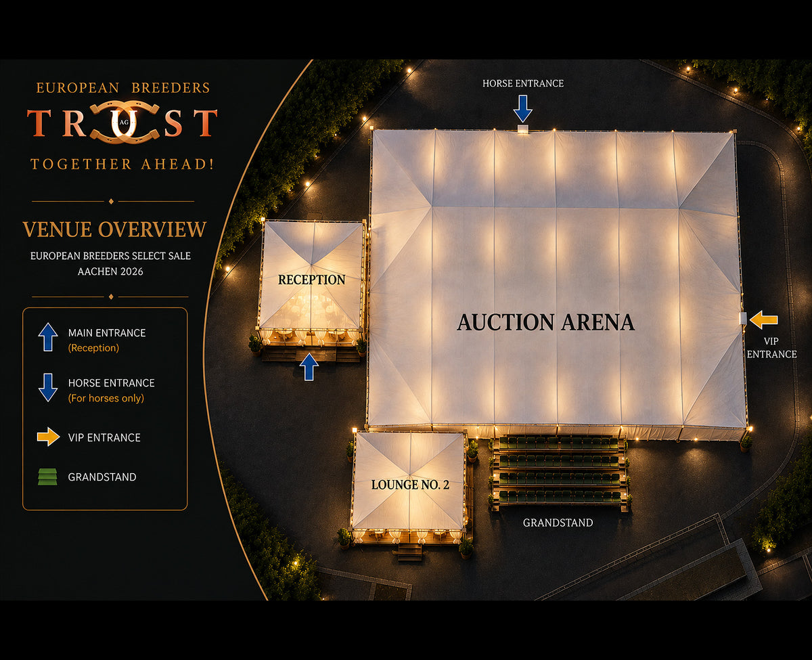Viewport: 812px width, 660px height.
Task: Click the orange arrow beside VIP Entrance on map
Action: (764, 320)
